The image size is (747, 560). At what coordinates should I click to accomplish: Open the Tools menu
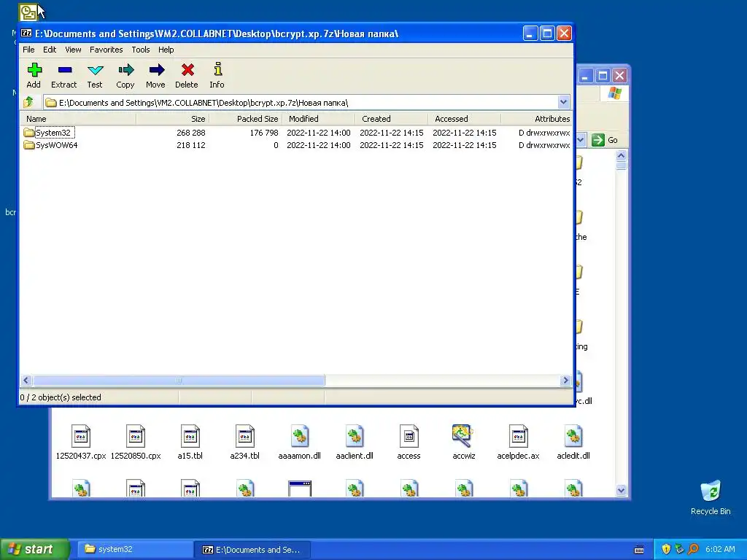141,50
